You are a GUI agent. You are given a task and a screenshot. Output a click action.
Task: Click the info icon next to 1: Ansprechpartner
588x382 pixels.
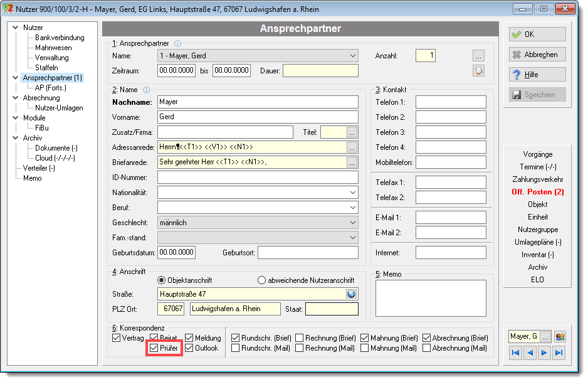178,43
